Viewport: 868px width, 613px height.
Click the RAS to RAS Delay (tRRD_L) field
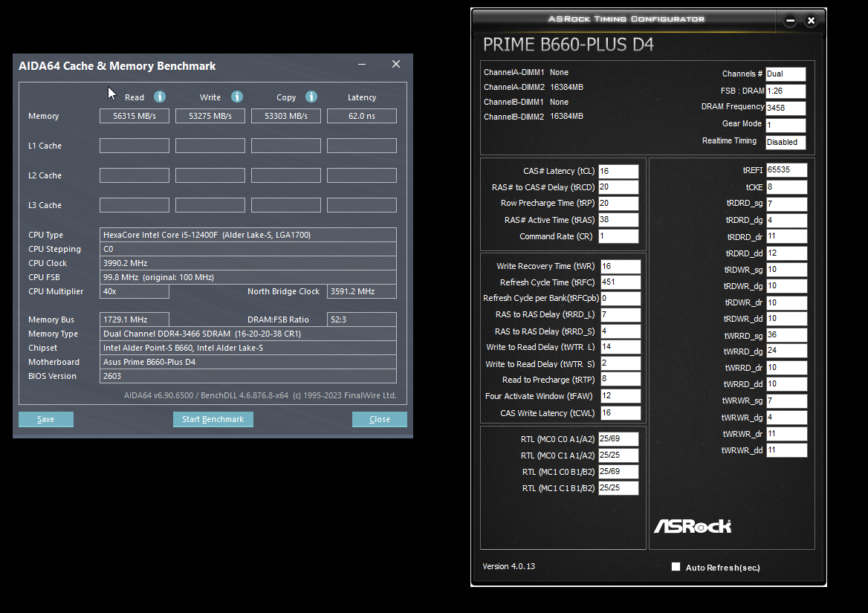coord(621,315)
